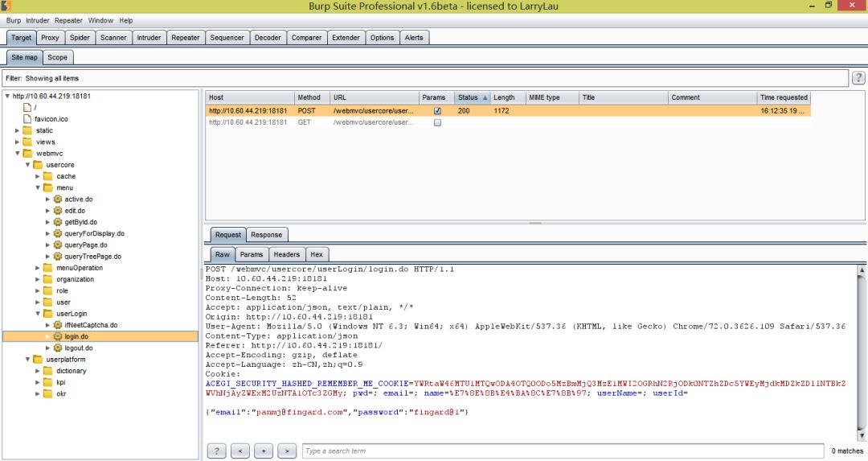868x461 pixels.
Task: Toggle Params checkbox in GET row
Action: pyautogui.click(x=437, y=122)
